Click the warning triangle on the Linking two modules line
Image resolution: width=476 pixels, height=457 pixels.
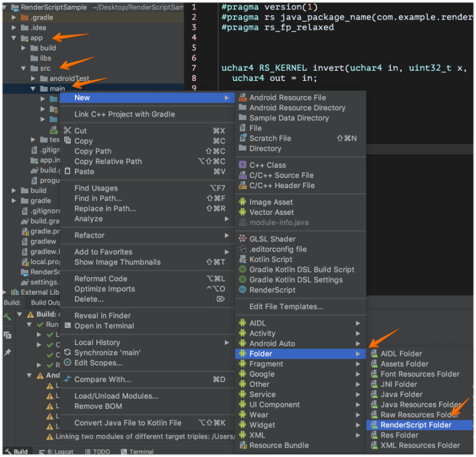49,437
